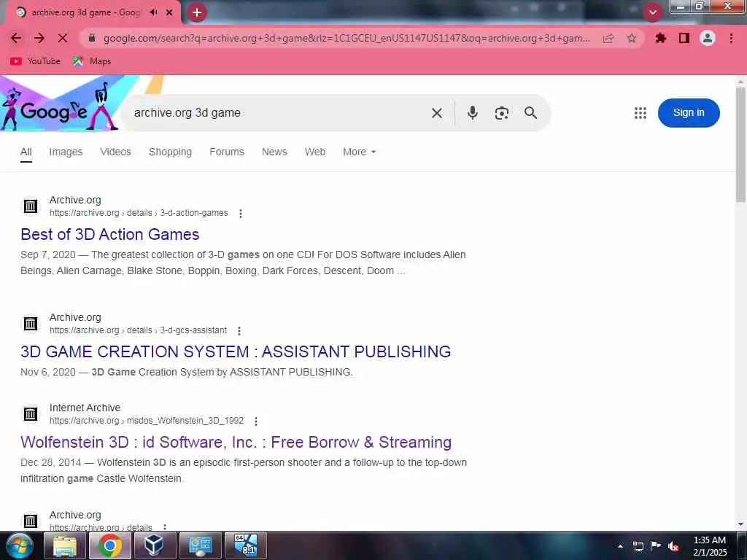Click the archive icon beside 3-d-action-games
747x560 pixels.
coord(31,206)
